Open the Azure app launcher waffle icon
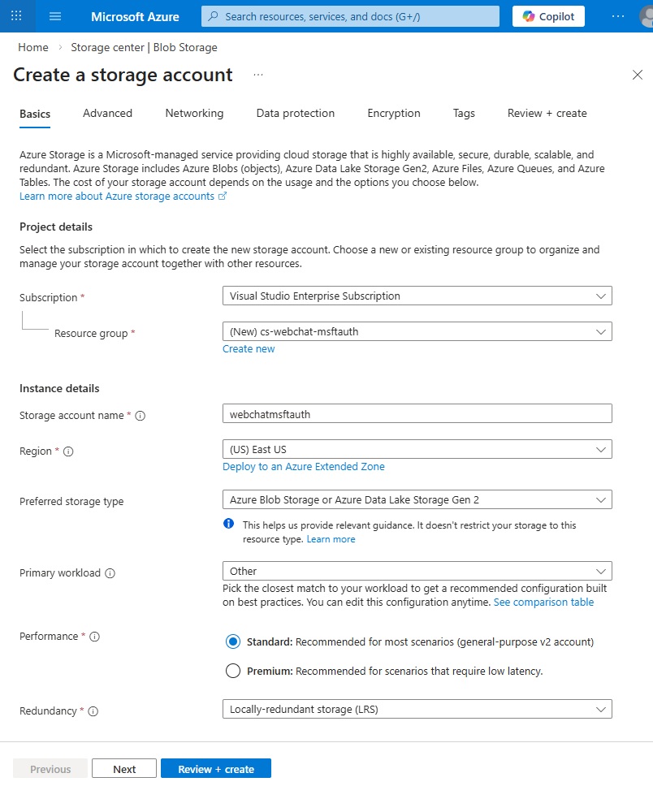This screenshot has height=812, width=653. (x=16, y=16)
